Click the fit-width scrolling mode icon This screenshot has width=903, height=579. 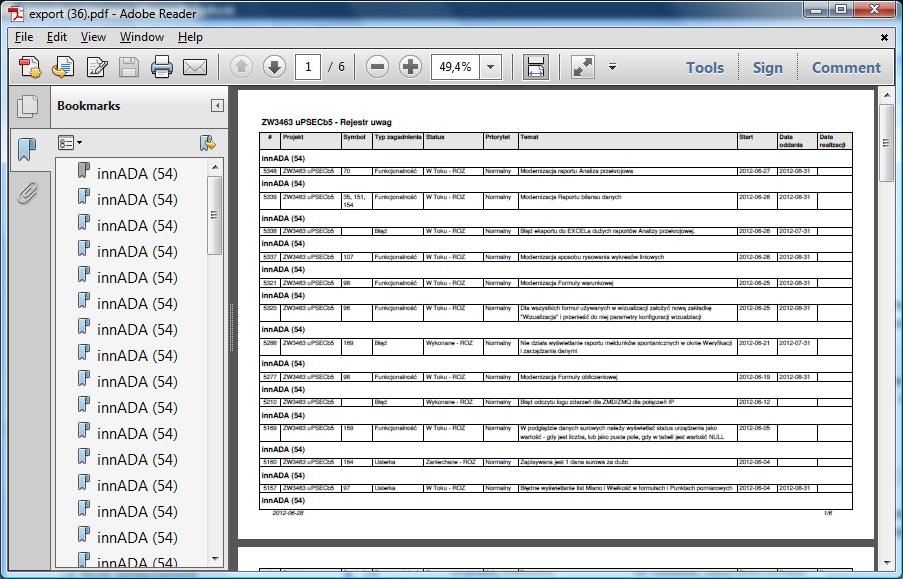536,67
